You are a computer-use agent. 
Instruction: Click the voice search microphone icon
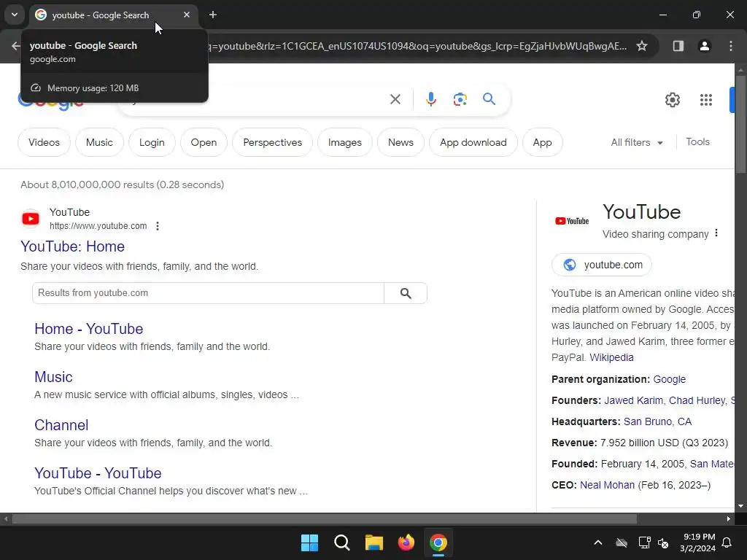point(430,99)
